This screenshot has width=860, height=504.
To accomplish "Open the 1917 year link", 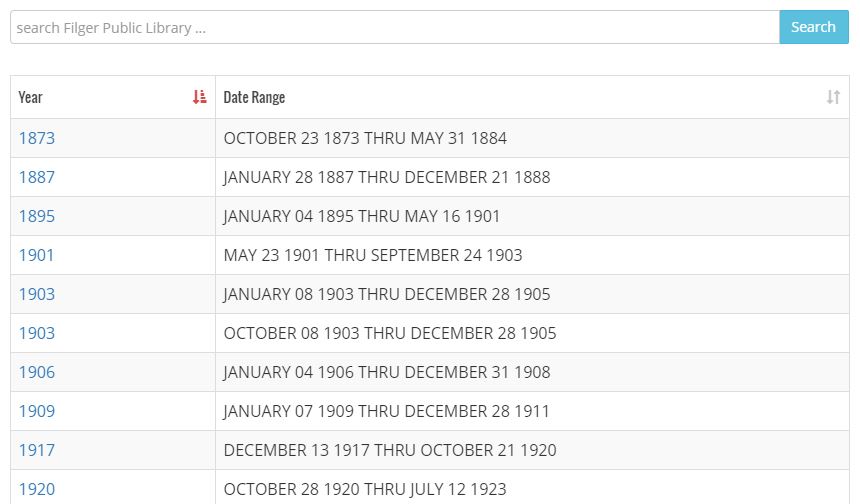I will point(37,450).
